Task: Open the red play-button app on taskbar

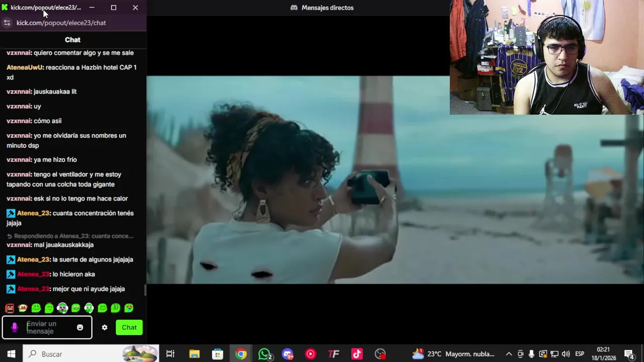Action: pyautogui.click(x=310, y=354)
